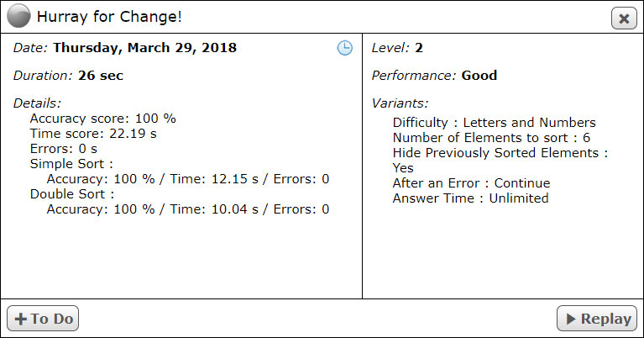Add this exercise with To Do button

(43, 319)
